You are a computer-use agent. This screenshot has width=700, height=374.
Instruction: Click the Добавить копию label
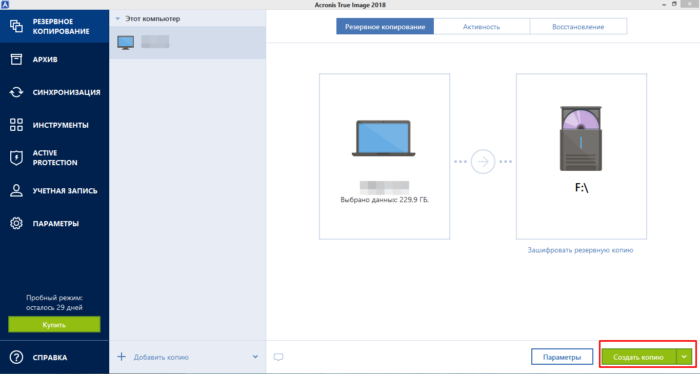coord(161,357)
